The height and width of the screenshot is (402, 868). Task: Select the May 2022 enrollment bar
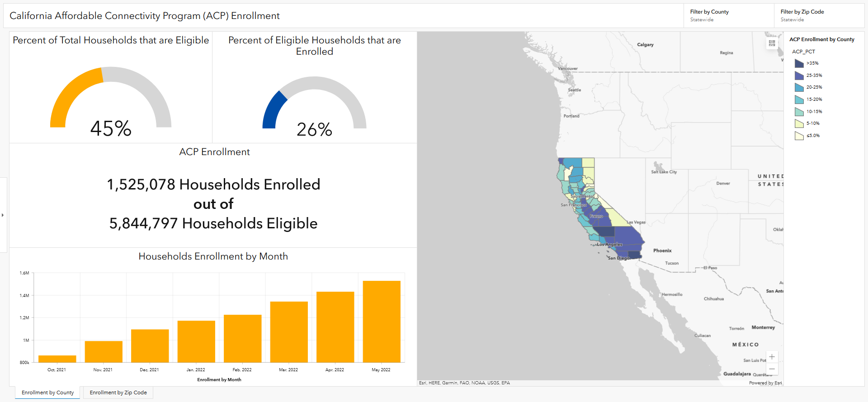[381, 322]
